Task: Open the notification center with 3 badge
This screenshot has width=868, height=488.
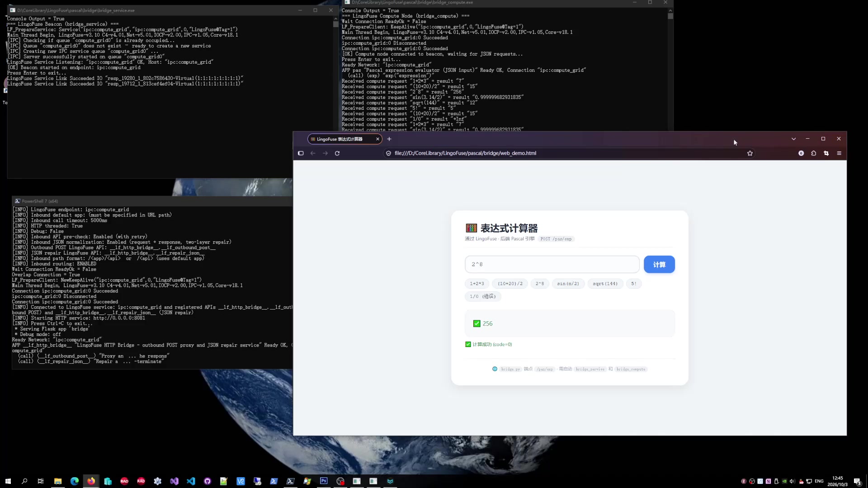Action: point(857,481)
